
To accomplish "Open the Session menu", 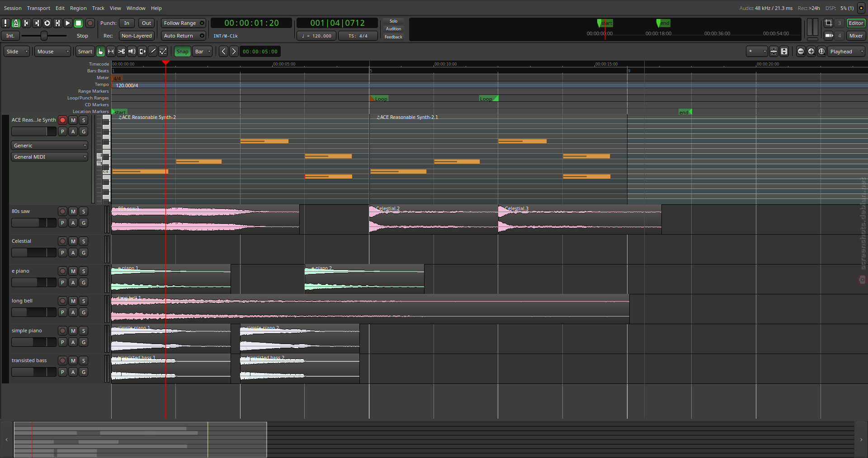I will tap(13, 8).
